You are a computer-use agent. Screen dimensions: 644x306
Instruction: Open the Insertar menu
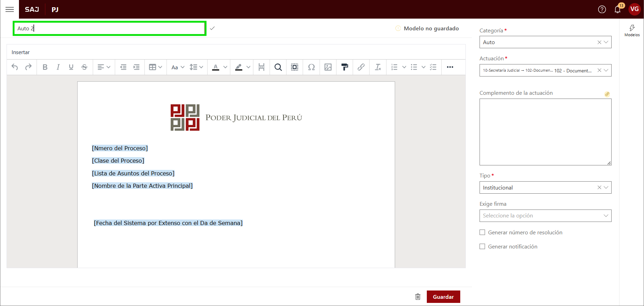tap(21, 52)
